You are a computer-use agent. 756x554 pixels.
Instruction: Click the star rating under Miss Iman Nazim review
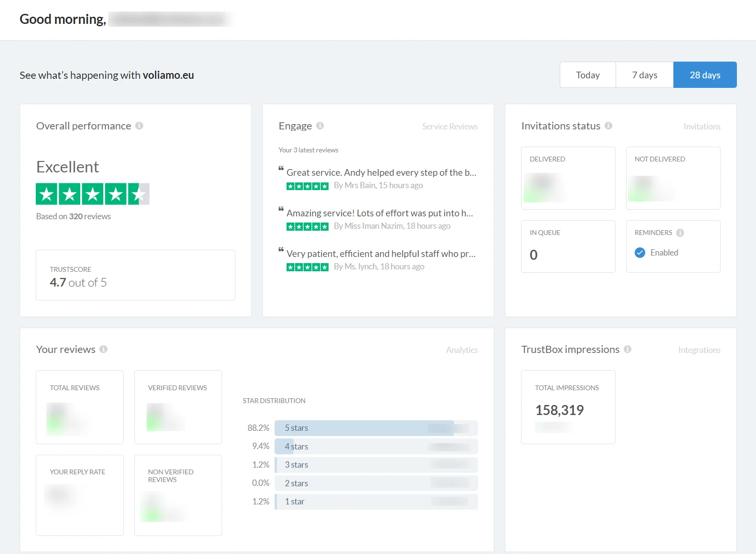pyautogui.click(x=308, y=227)
